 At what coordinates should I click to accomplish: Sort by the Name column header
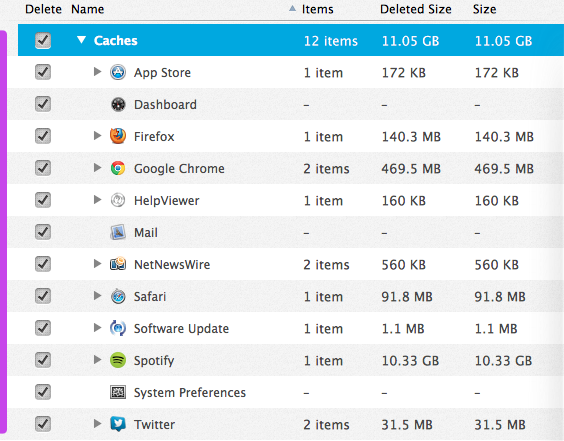(87, 9)
